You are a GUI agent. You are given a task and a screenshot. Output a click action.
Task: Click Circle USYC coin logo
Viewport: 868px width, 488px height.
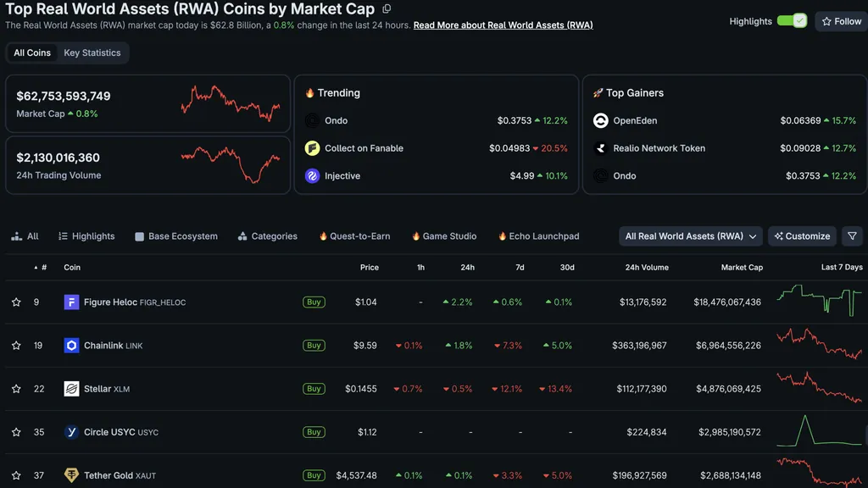tap(71, 432)
